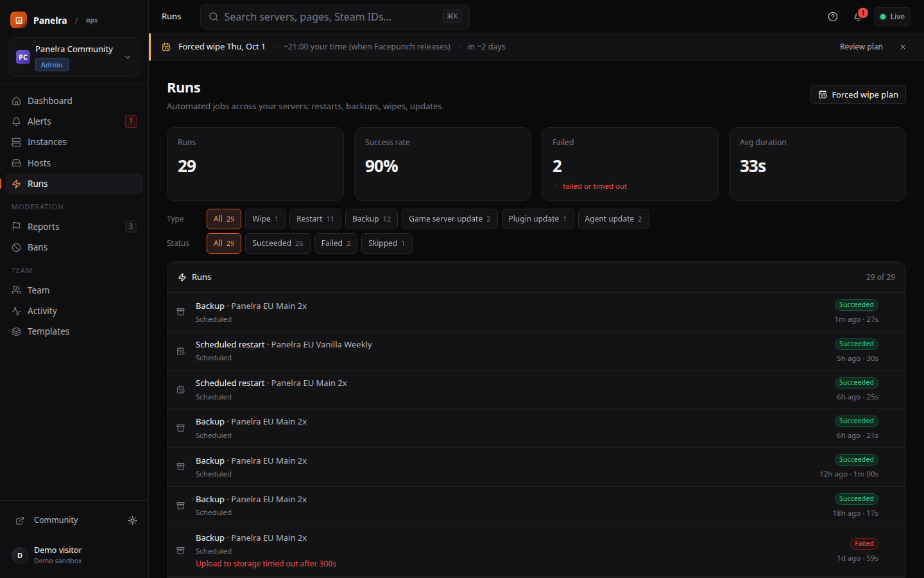
Task: Filter runs by Restart type
Action: (315, 219)
